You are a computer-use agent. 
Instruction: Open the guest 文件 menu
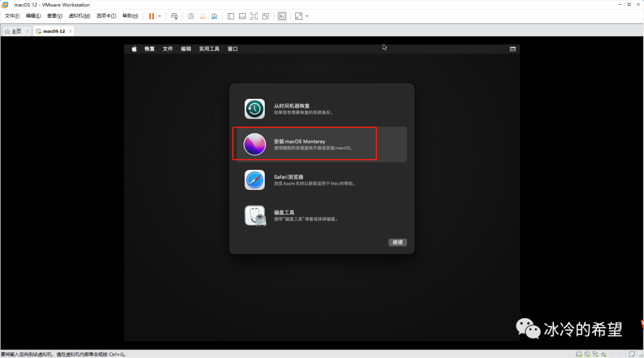168,49
